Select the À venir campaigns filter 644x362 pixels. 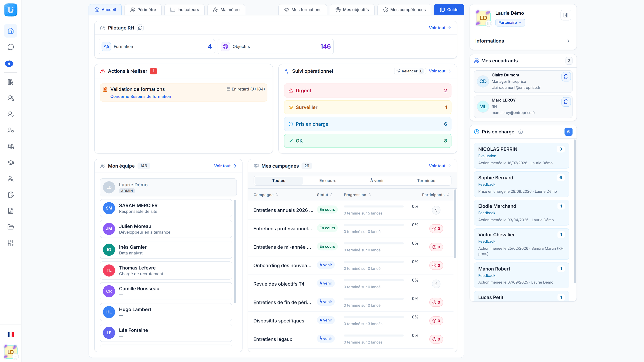[x=377, y=181]
